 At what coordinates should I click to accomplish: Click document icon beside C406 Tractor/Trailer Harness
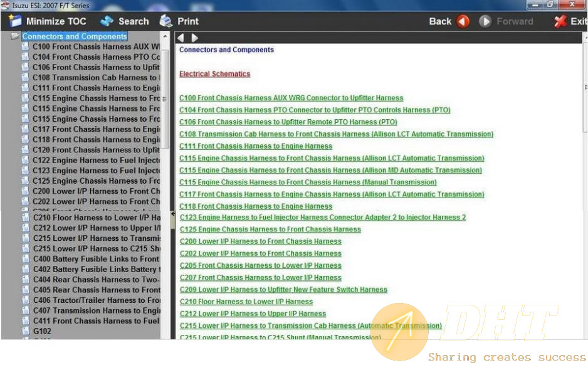point(26,300)
